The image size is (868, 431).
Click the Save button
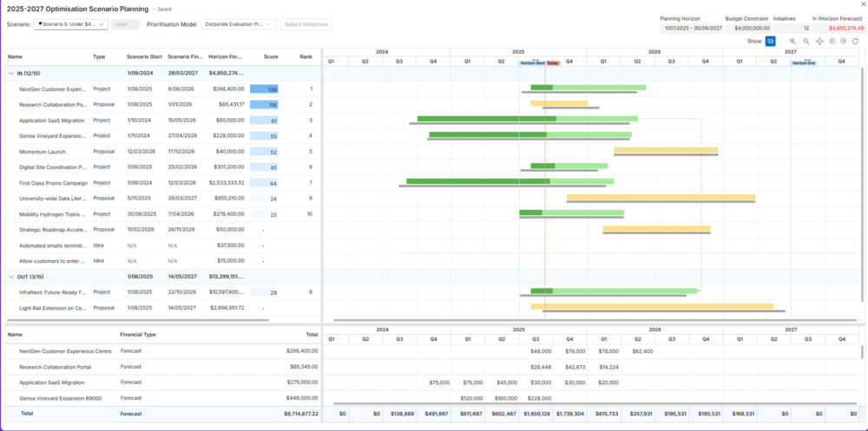coord(122,25)
